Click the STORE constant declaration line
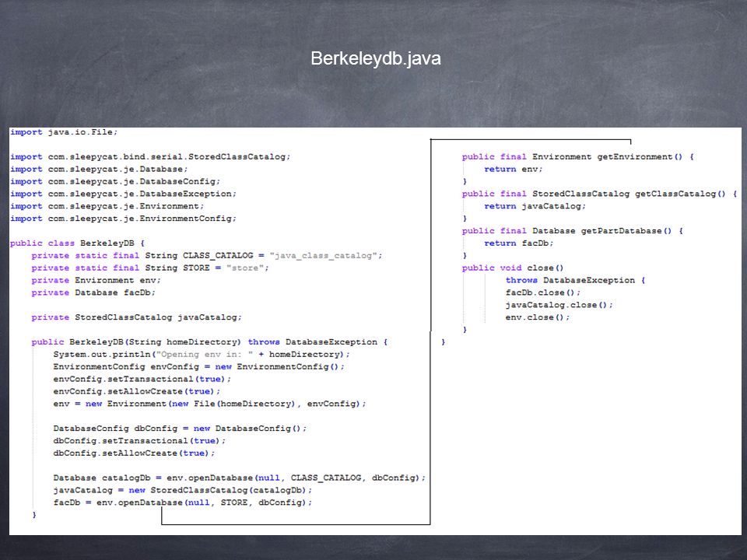Viewport: 747px width, 560px height. pyautogui.click(x=150, y=268)
